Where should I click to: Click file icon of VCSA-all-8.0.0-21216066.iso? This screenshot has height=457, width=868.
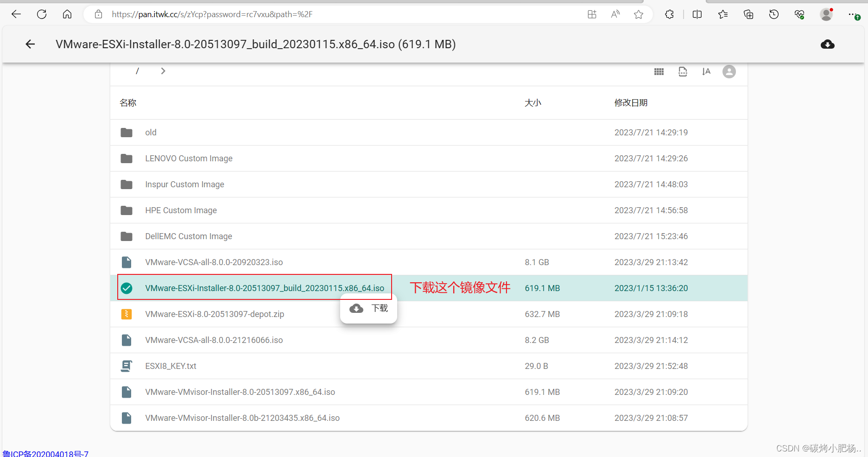(127, 340)
